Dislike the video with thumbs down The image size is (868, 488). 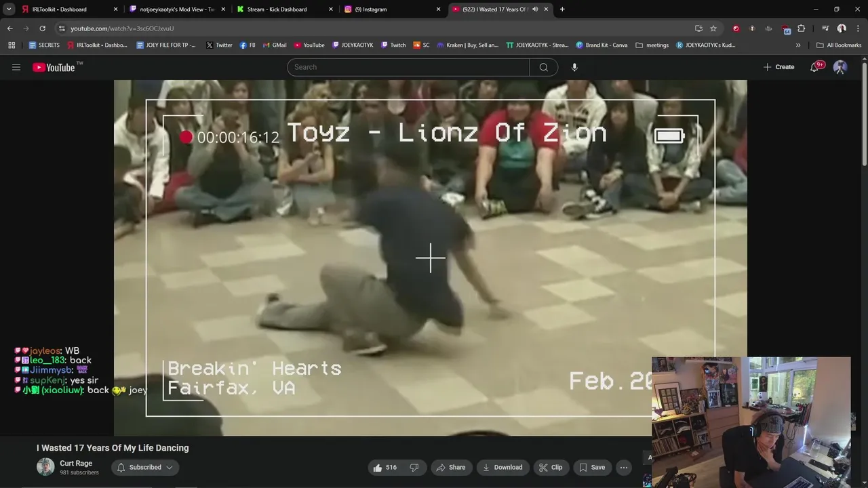414,467
